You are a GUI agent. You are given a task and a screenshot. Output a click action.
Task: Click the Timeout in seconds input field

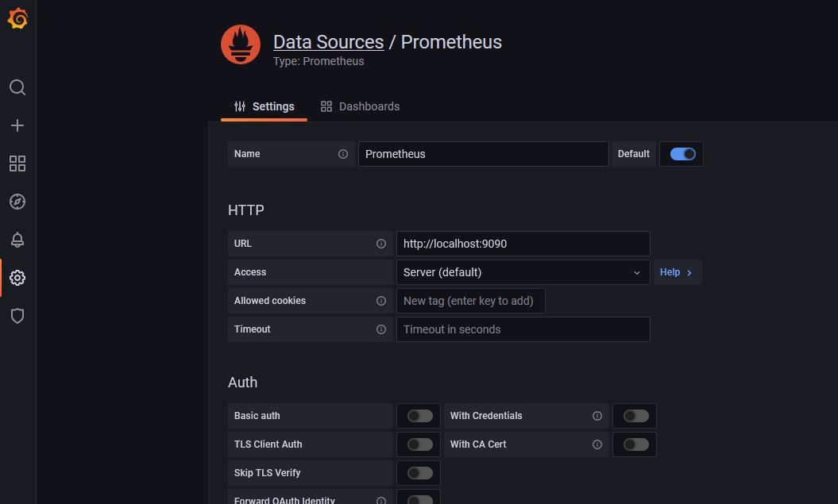[x=523, y=329]
